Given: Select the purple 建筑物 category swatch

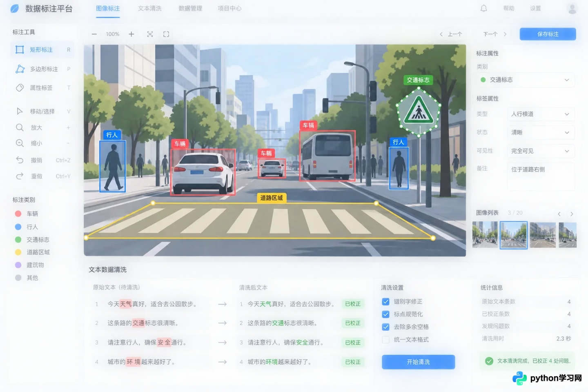Looking at the screenshot, I should coord(18,265).
